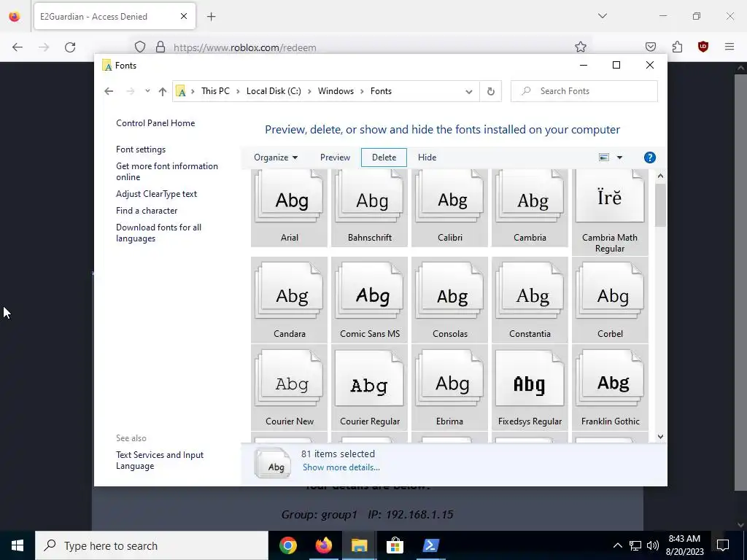Image resolution: width=747 pixels, height=560 pixels.
Task: Open the Organize dropdown menu
Action: pos(275,157)
